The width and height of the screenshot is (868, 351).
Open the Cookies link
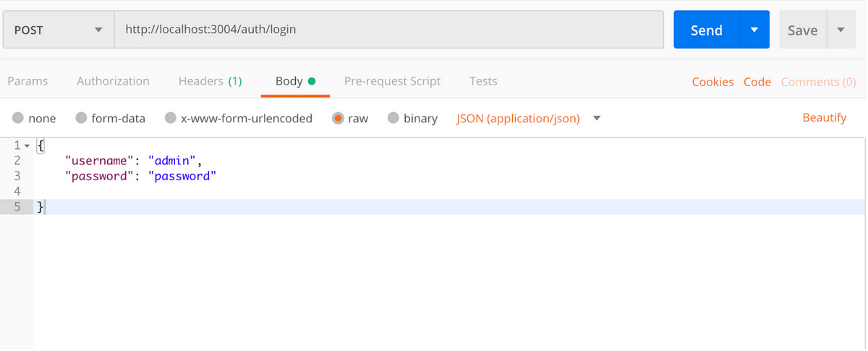[x=712, y=82]
